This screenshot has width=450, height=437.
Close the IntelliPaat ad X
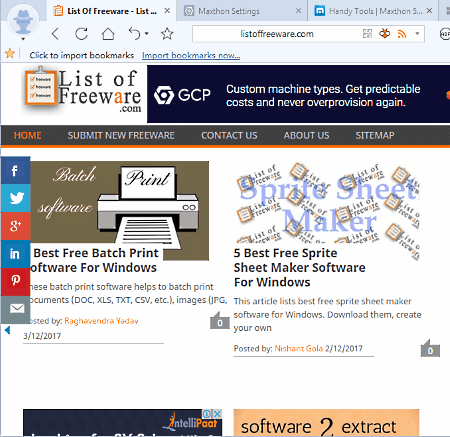[x=217, y=414]
